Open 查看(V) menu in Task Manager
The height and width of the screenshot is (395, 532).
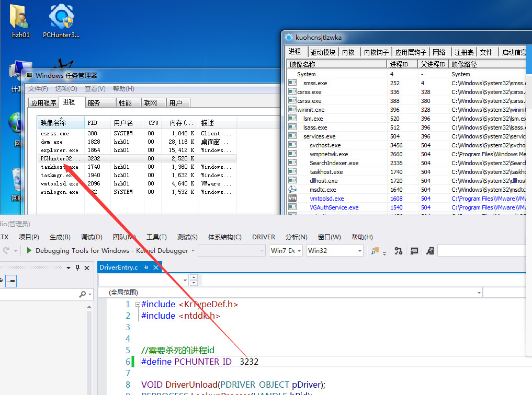95,89
